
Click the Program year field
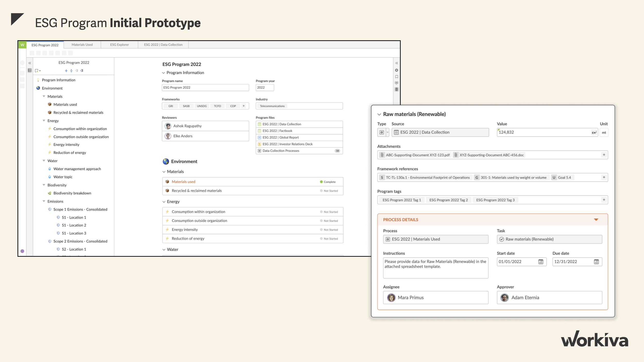(x=265, y=87)
